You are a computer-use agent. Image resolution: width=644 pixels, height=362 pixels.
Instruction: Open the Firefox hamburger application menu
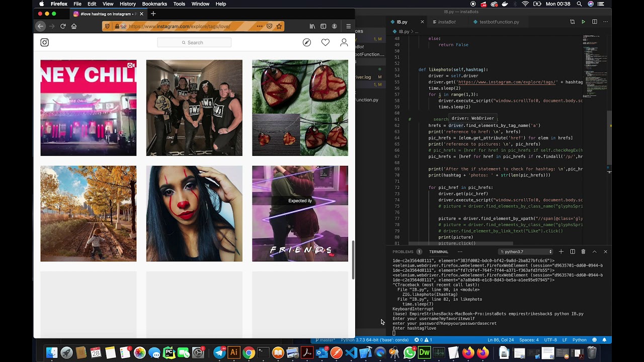(348, 26)
